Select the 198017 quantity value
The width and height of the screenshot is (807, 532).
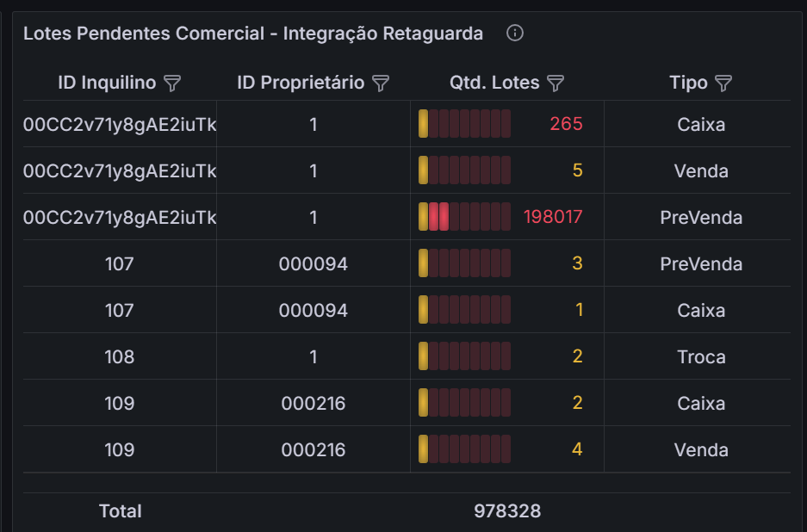coord(553,217)
